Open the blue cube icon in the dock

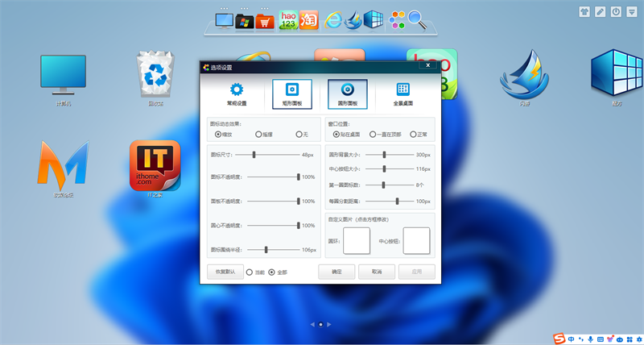tap(374, 19)
